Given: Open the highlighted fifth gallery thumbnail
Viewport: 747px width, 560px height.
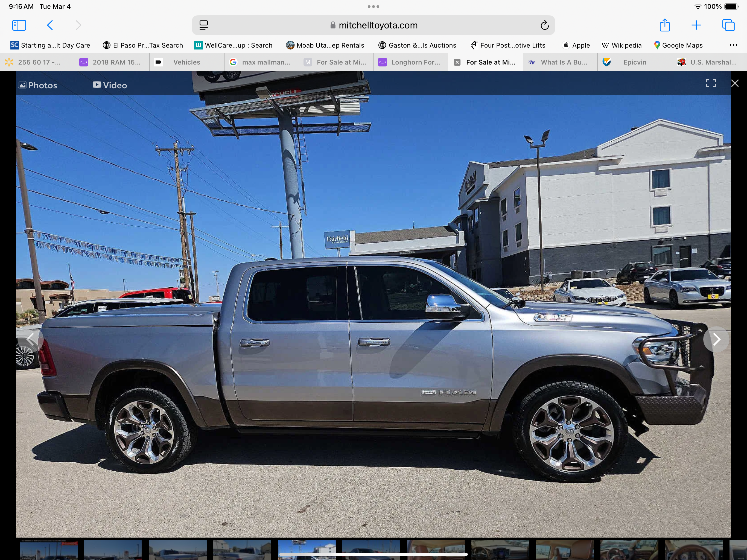Looking at the screenshot, I should pos(307,550).
